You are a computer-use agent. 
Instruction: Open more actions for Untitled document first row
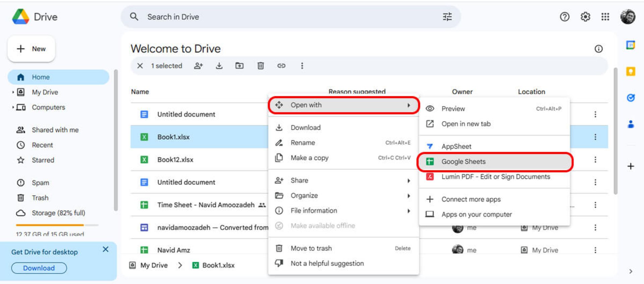pos(595,114)
